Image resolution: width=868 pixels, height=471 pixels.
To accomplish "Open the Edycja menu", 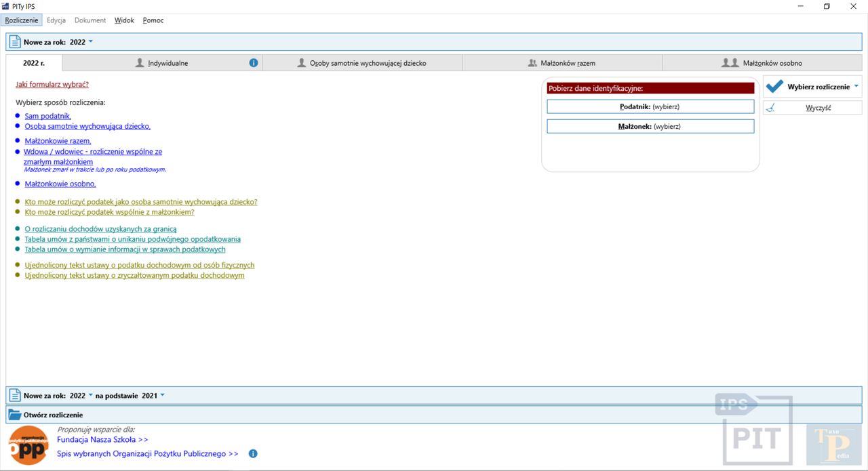I will [56, 20].
